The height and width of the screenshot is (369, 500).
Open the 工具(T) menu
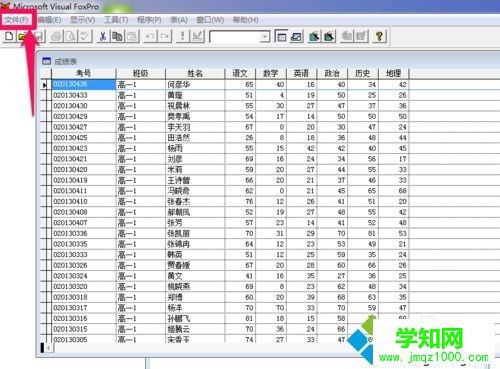116,20
